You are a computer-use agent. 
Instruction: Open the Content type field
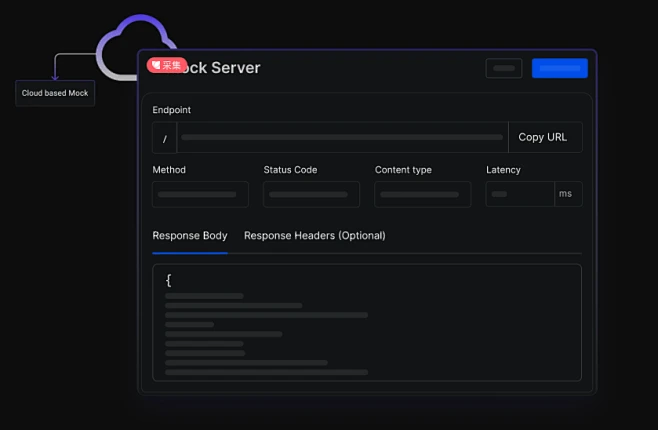pyautogui.click(x=423, y=194)
